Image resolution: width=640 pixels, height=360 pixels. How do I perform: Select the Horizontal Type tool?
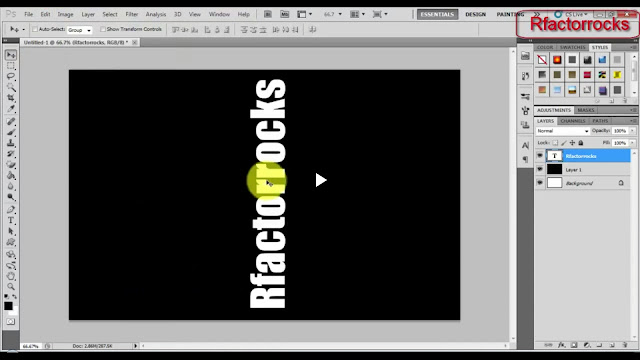click(x=11, y=220)
